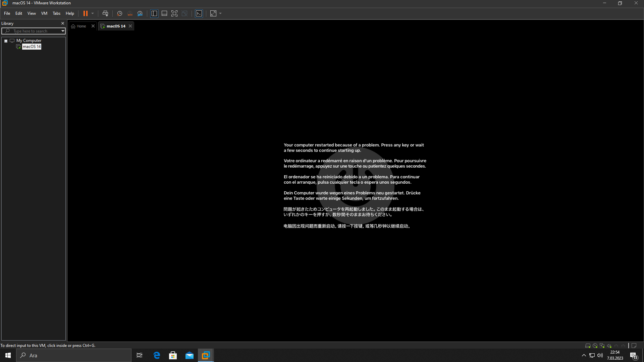The height and width of the screenshot is (362, 644).
Task: Toggle the thumbnail bar view
Action: coord(164,13)
